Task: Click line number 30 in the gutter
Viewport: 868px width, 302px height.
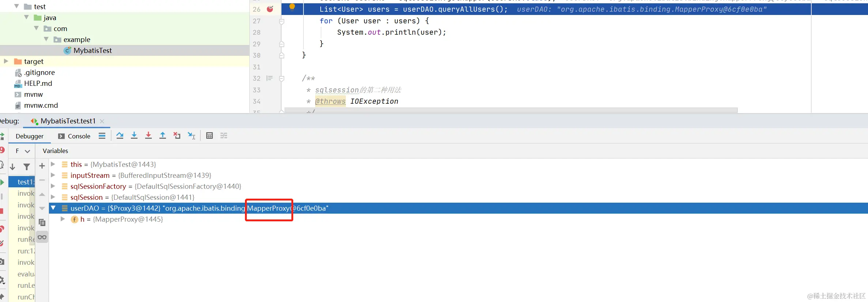Action: [x=257, y=55]
